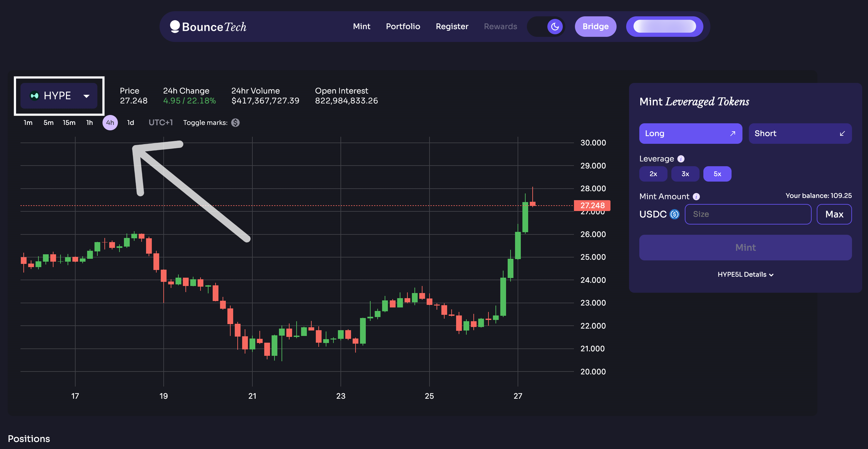Screen dimensions: 868x449
Task: Click the USDC coin icon
Action: click(x=675, y=214)
